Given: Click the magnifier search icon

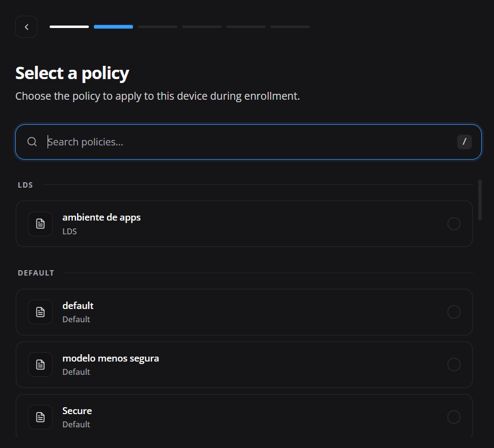Looking at the screenshot, I should [x=32, y=142].
